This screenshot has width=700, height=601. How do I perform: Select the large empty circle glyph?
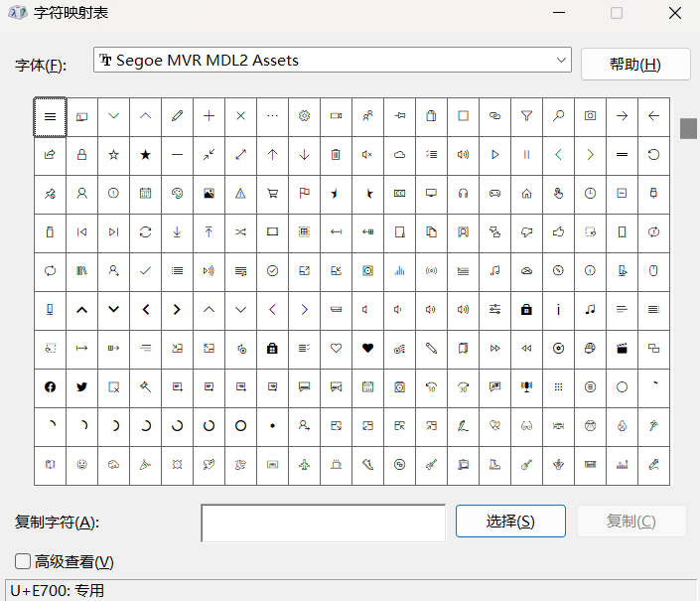point(622,387)
